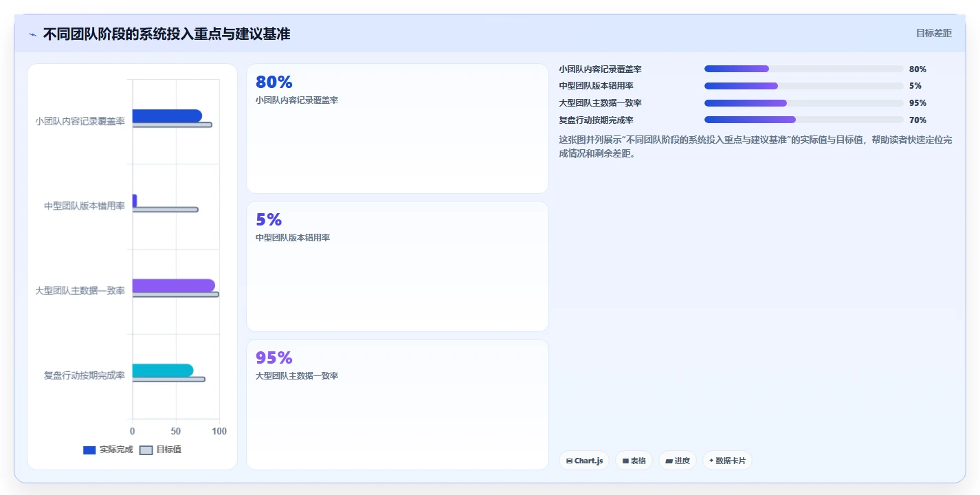Select the 进度 tag chip
Viewport: 980px width, 495px height.
(x=678, y=461)
